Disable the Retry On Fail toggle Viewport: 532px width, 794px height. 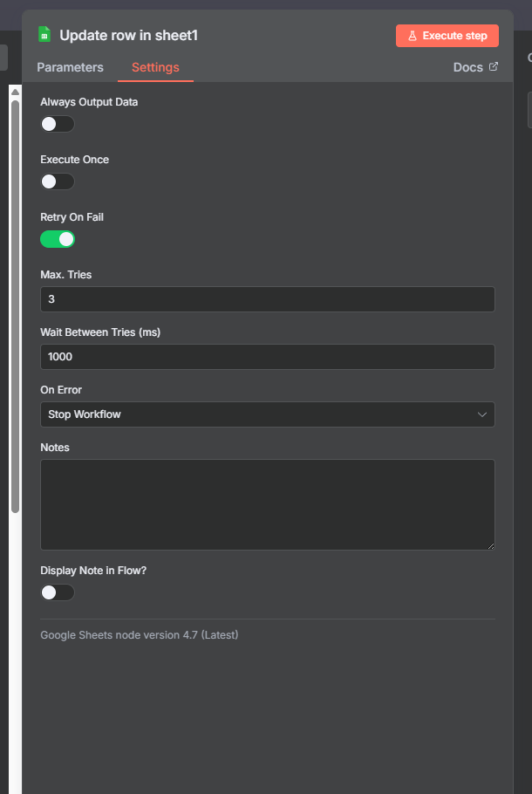58,239
